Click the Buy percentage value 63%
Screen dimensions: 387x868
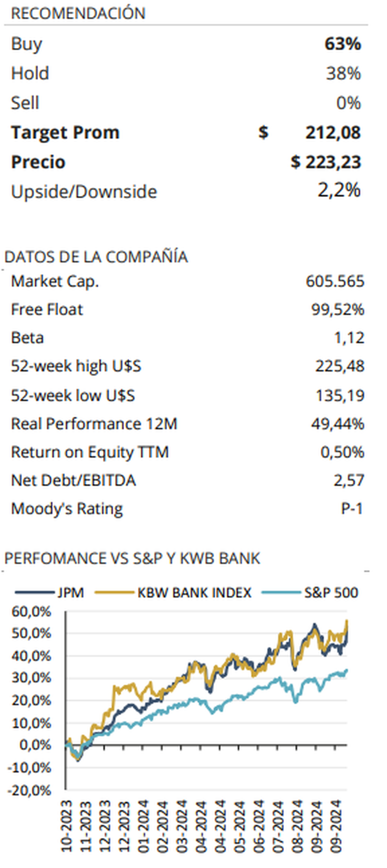[342, 44]
